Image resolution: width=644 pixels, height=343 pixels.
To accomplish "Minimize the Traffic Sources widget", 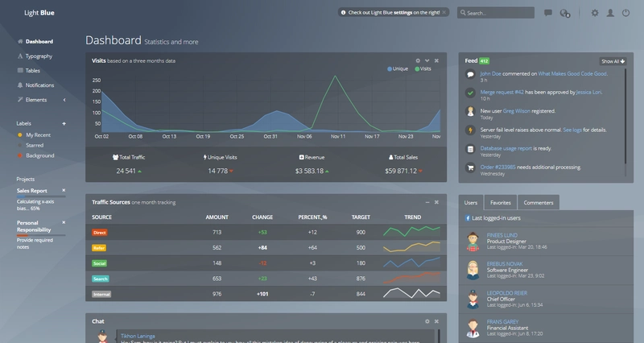I will coord(427,202).
